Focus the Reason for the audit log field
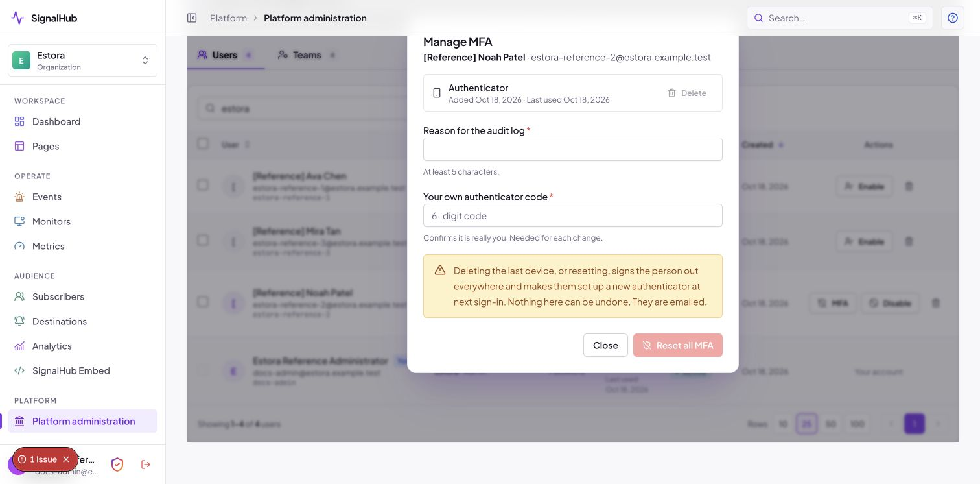Image resolution: width=980 pixels, height=484 pixels. (x=573, y=149)
